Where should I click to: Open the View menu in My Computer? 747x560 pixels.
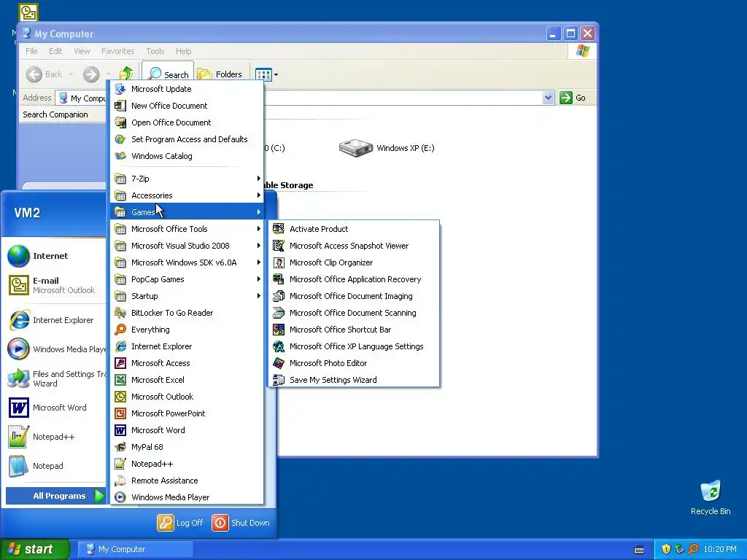tap(82, 51)
